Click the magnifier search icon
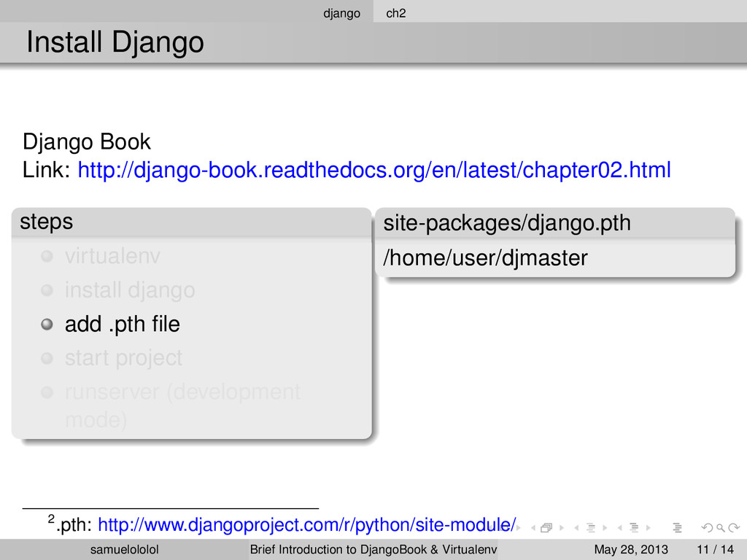The height and width of the screenshot is (560, 747). [x=720, y=528]
